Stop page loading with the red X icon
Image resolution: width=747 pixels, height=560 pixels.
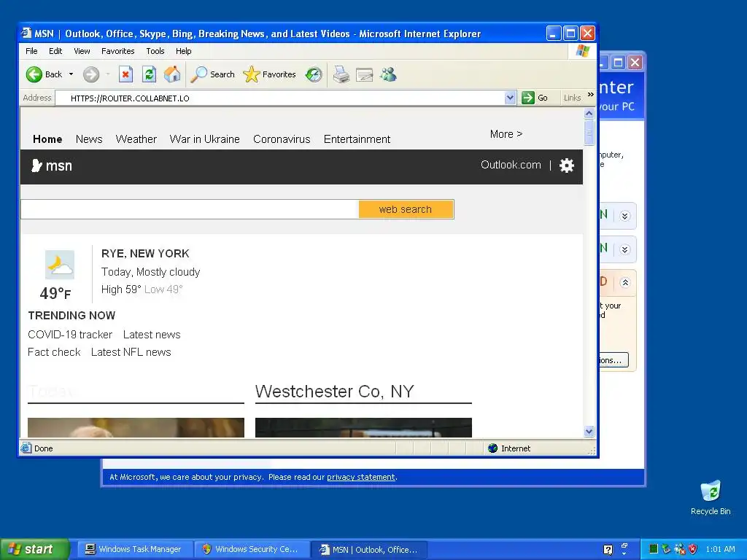pos(125,74)
